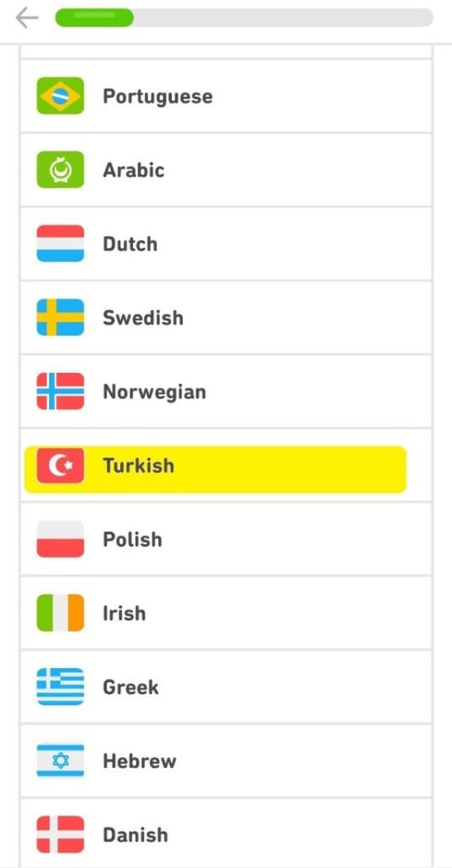Click the Swedish flag icon
The height and width of the screenshot is (868, 452).
click(60, 317)
